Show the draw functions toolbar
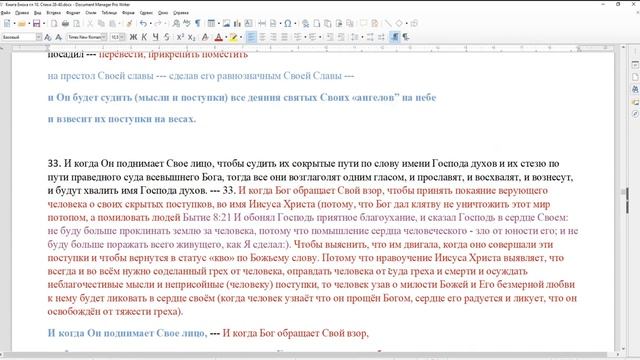This screenshot has height=360, width=640. (414, 23)
